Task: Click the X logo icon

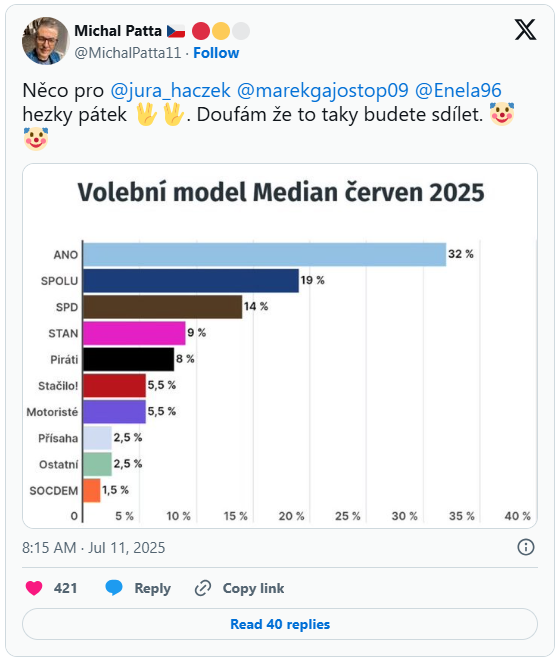Action: click(525, 30)
